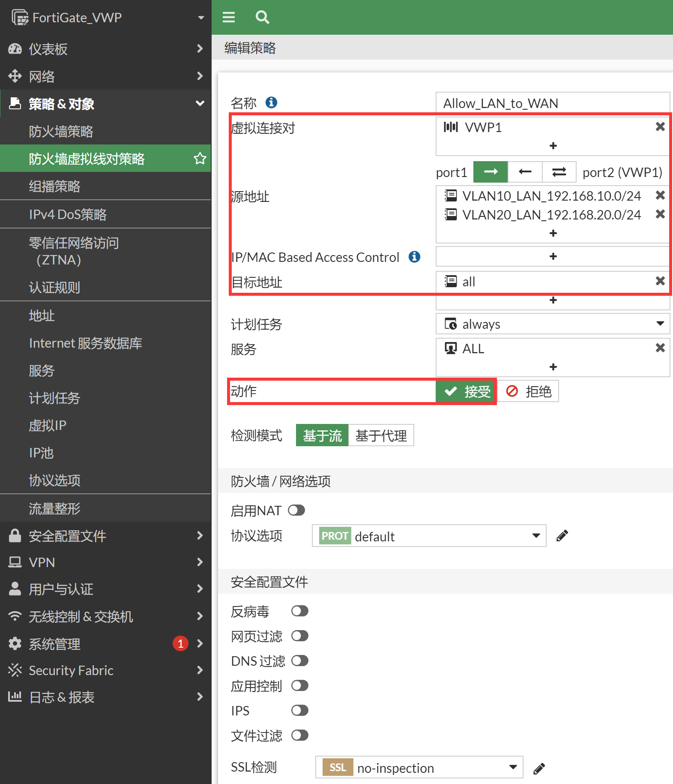Edit the default protocol options pencil icon

(x=562, y=536)
